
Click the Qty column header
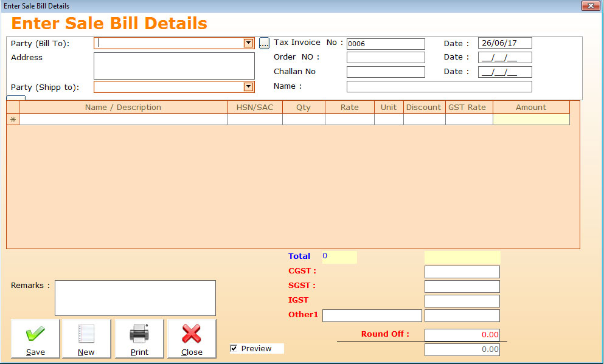tap(304, 108)
